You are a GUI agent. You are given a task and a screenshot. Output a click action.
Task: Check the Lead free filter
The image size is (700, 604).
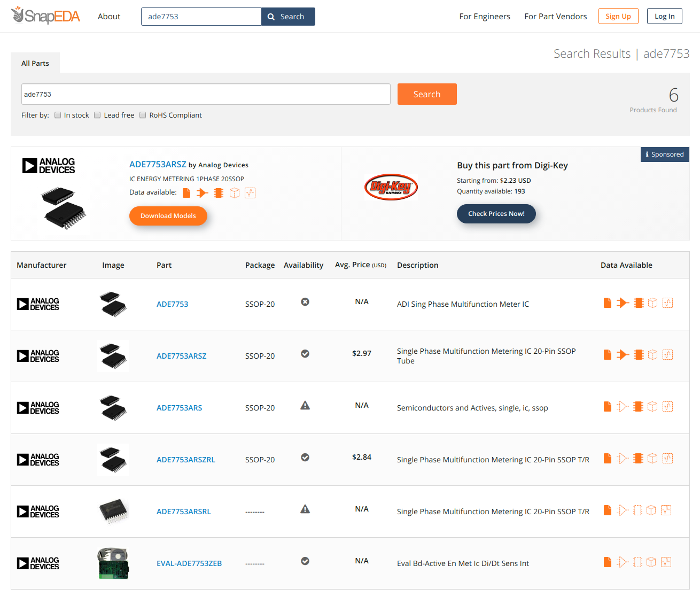click(97, 115)
